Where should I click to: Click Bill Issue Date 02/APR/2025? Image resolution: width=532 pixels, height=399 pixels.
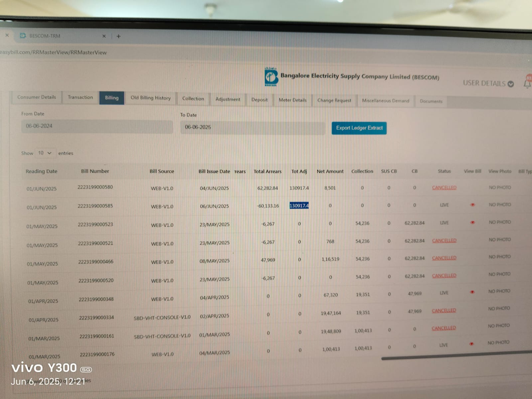point(214,316)
